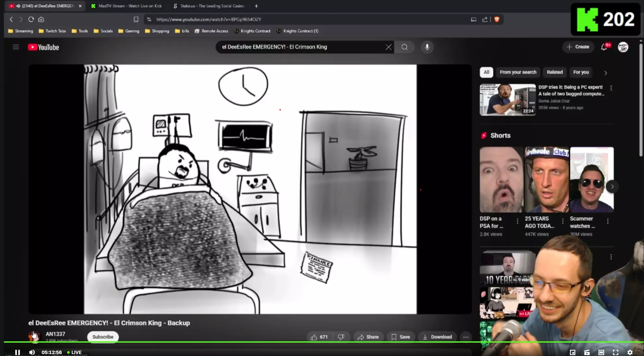Open the YouTube navigation hamburger menu
The width and height of the screenshot is (644, 356).
coord(16,47)
